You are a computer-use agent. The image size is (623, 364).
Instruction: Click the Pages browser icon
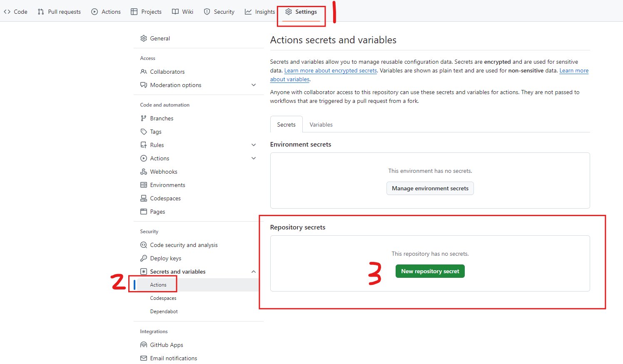[144, 212]
